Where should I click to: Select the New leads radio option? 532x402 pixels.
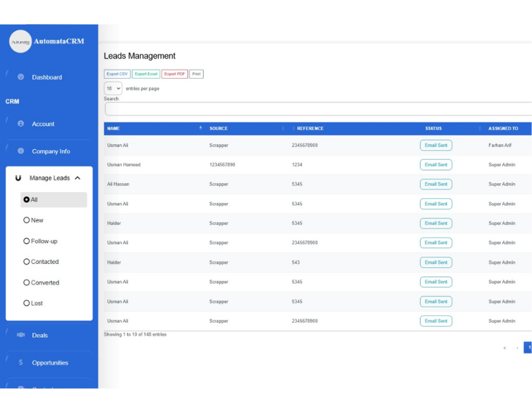(x=27, y=220)
